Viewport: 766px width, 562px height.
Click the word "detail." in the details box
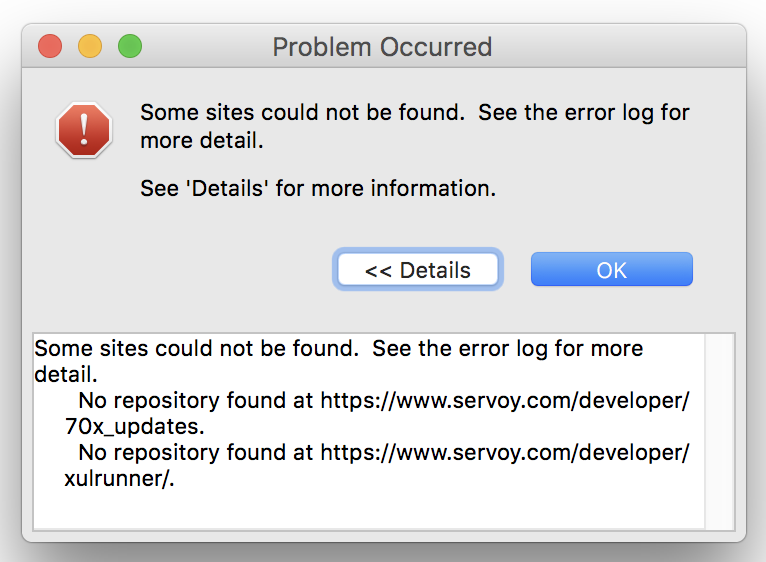(66, 375)
